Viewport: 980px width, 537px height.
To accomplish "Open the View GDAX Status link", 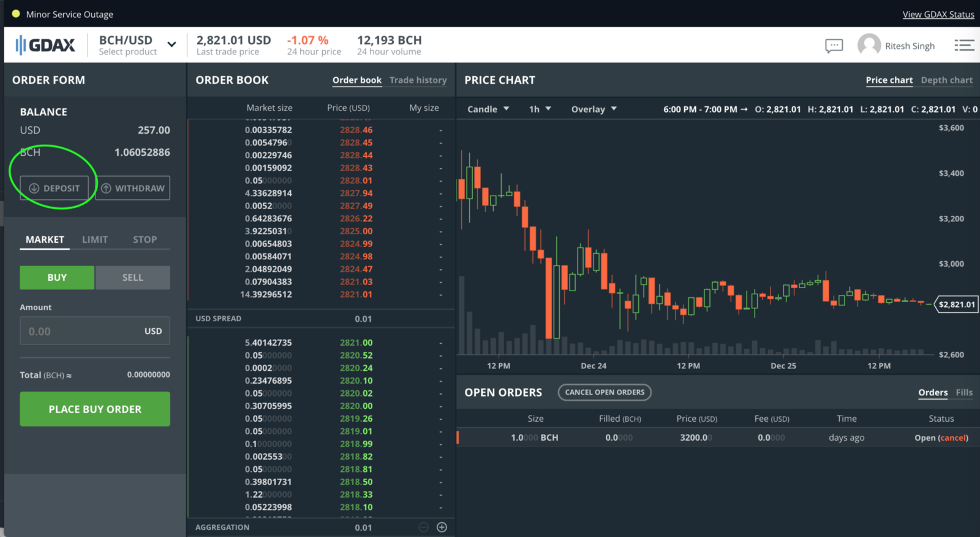I will click(x=938, y=14).
